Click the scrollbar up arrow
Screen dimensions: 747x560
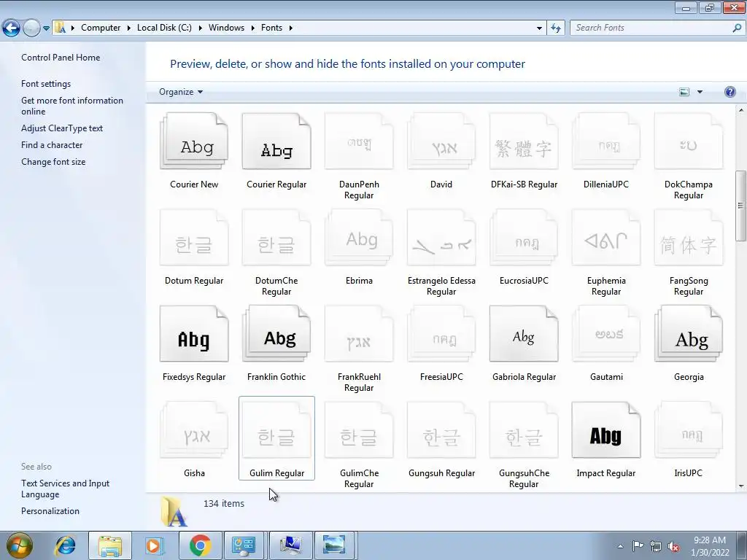pos(741,110)
